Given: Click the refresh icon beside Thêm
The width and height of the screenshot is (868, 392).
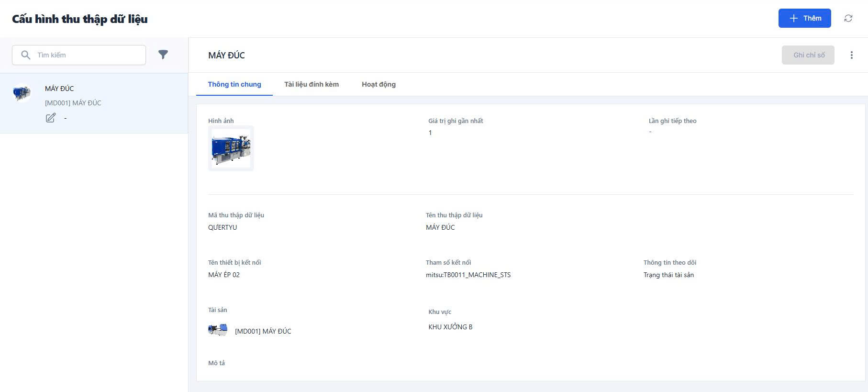Looking at the screenshot, I should (x=848, y=18).
